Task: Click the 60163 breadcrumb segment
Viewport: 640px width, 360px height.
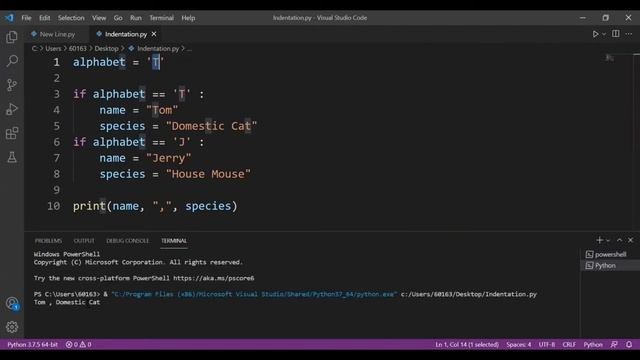Action: click(78, 49)
